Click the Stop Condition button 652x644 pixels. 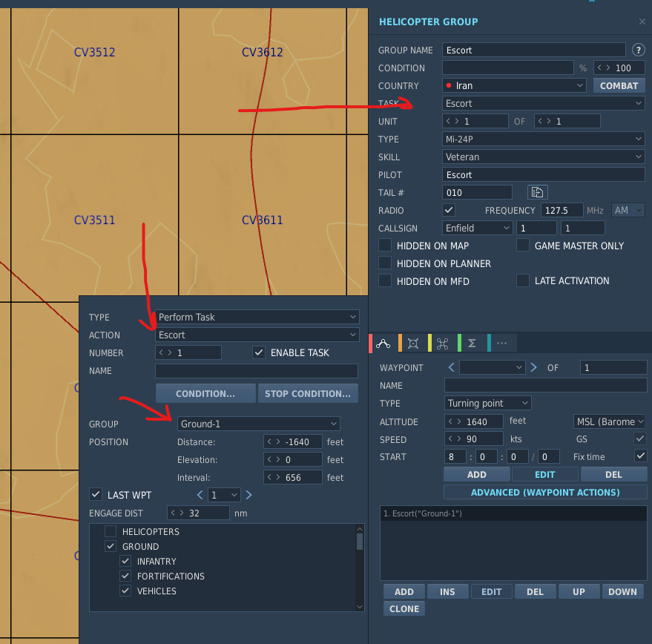[x=308, y=393]
